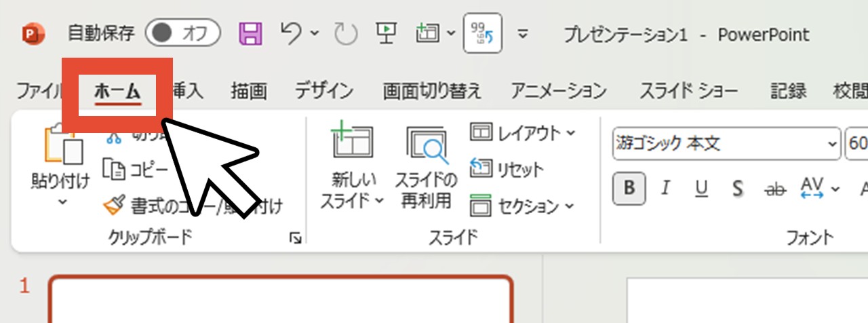This screenshot has height=323, width=868.
Task: Open Customize Quick Access Toolbar menu
Action: [x=523, y=34]
